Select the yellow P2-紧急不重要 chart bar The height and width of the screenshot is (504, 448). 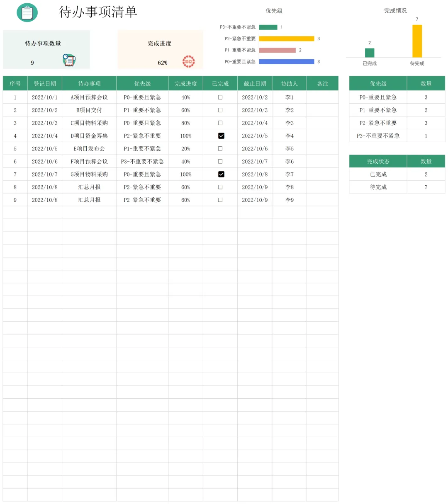coord(287,39)
